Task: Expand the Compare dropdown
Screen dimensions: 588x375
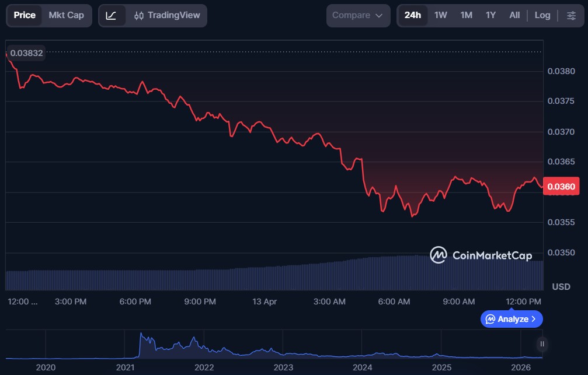Action: click(358, 15)
